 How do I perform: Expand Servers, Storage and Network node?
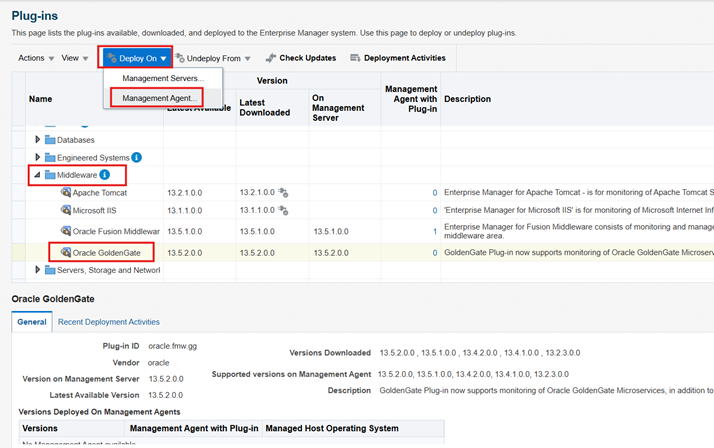(x=38, y=270)
